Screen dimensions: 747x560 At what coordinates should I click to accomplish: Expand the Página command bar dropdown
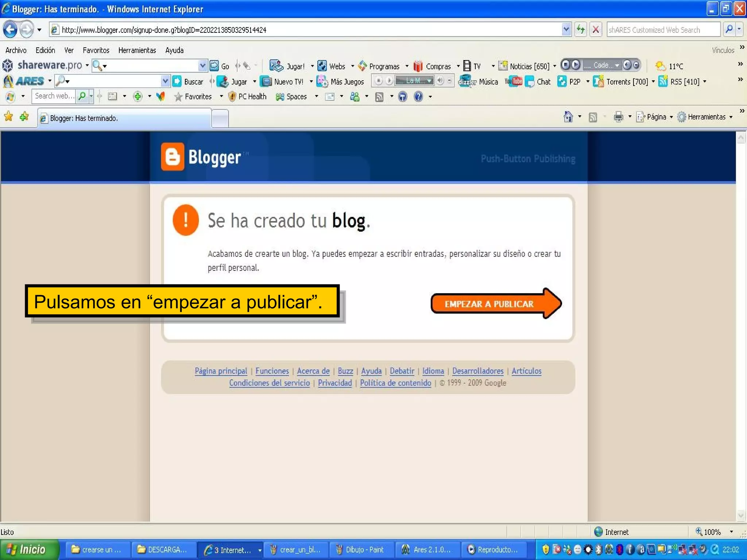(x=671, y=117)
